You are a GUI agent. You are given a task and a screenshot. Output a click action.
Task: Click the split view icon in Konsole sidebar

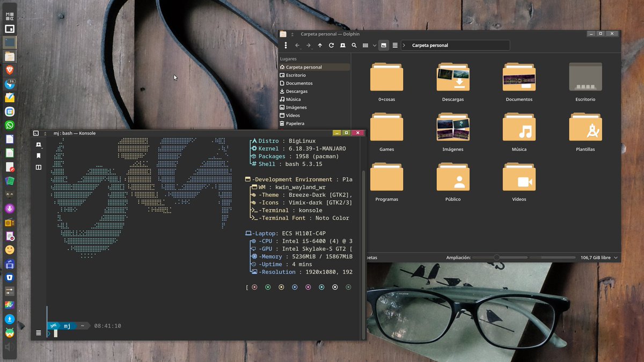coord(39,167)
